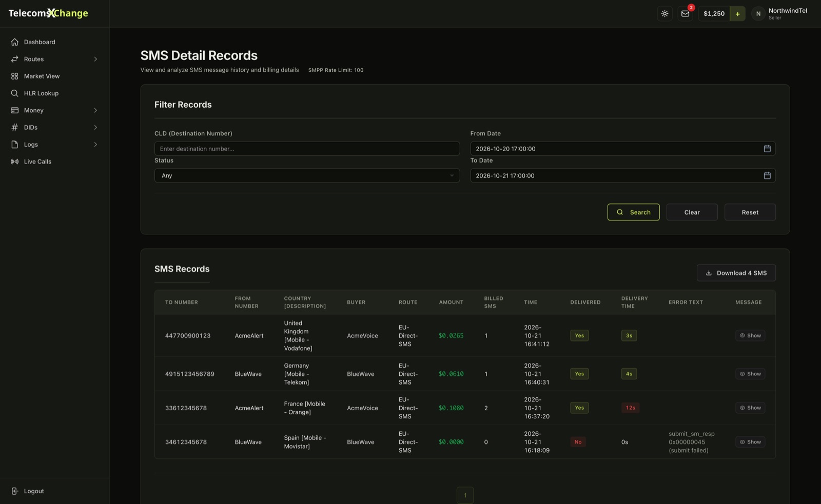Click the Routes arrows icon
The height and width of the screenshot is (504, 821).
pos(14,59)
